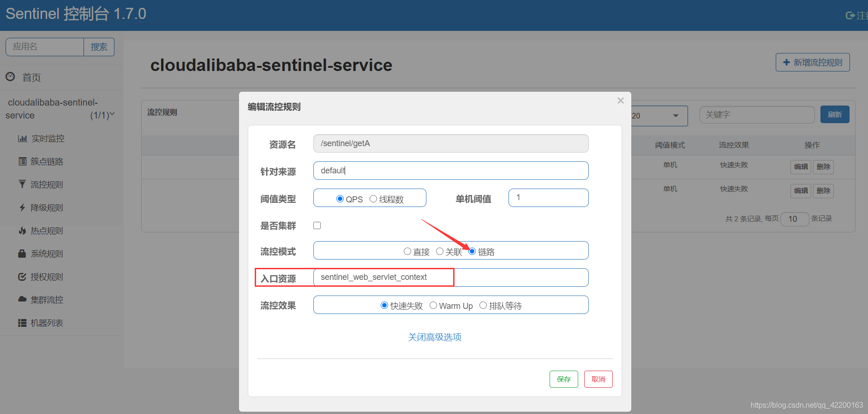Click the filter funnel icon beside 流控规则
The image size is (868, 414).
[x=22, y=184]
